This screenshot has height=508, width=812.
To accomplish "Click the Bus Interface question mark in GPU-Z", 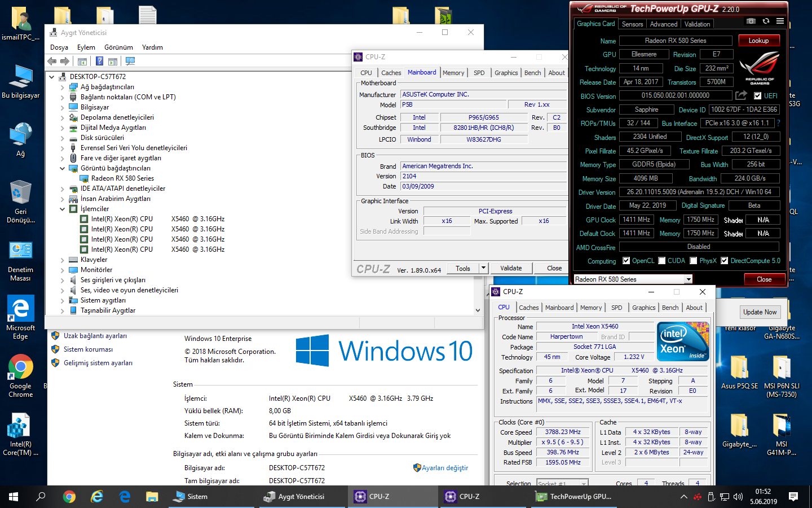I will coord(778,123).
